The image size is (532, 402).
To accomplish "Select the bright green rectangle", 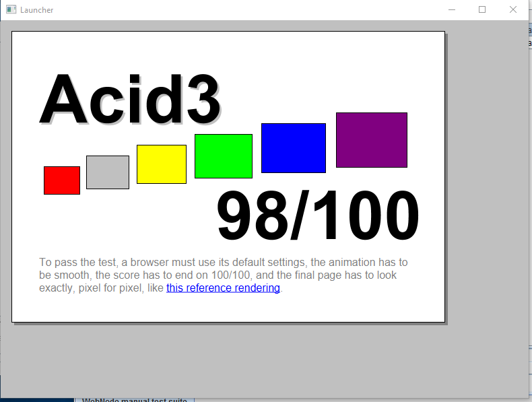I will tap(224, 156).
